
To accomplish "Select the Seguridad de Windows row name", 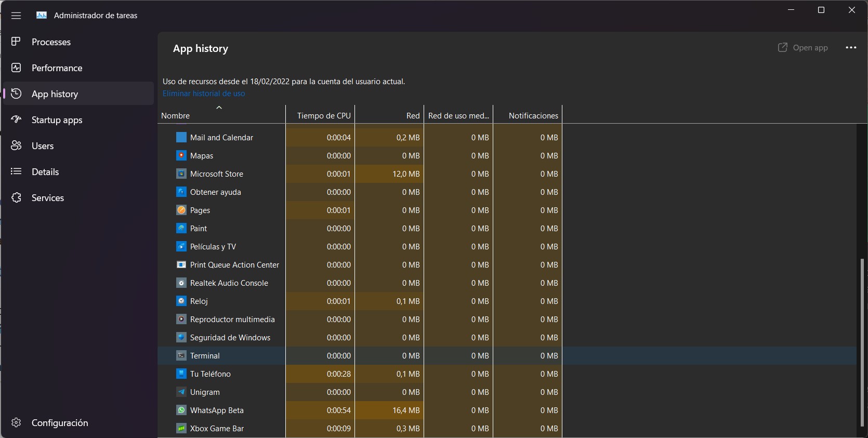I will [x=230, y=338].
